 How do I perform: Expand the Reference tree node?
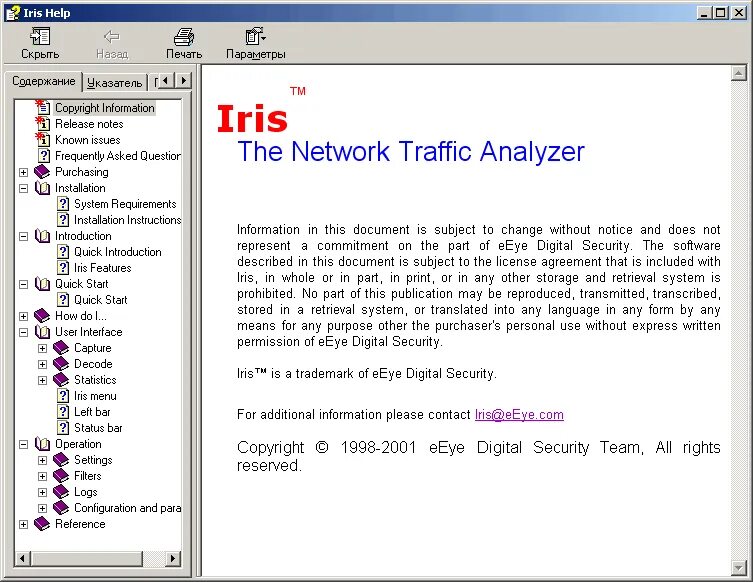point(24,524)
